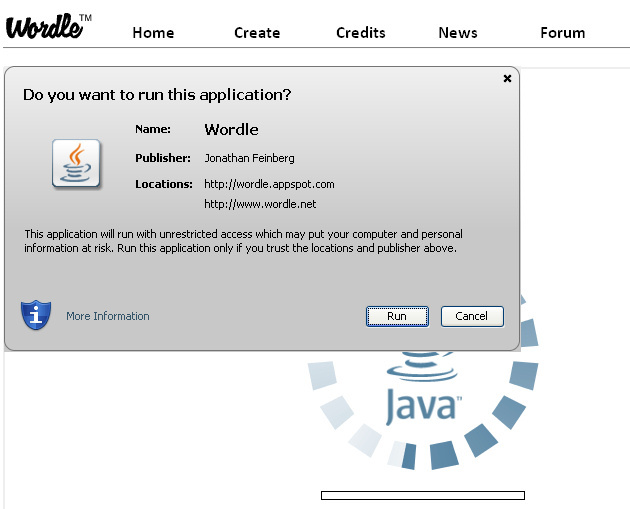
Task: Click the 'Name:' label
Action: 153,129
